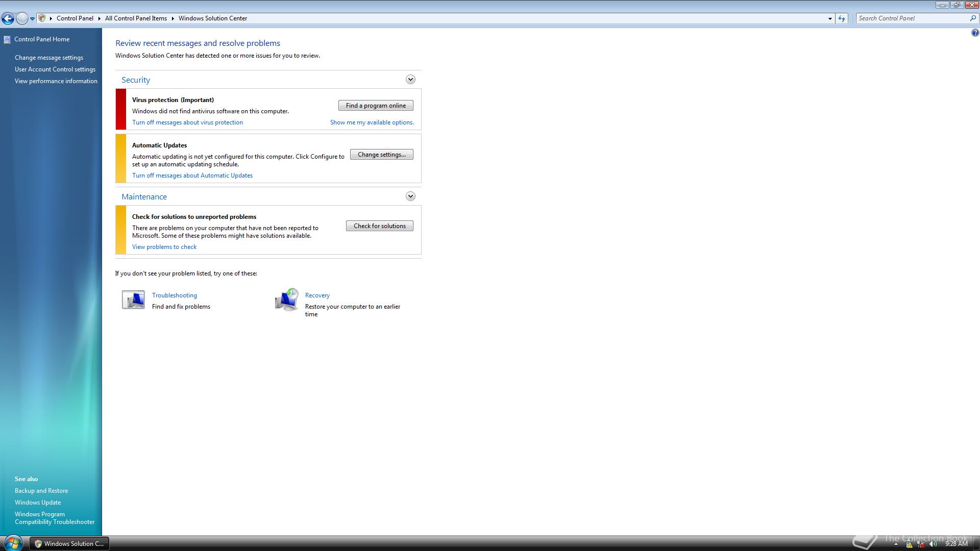Open the Troubleshooting link
The width and height of the screenshot is (980, 551).
[175, 295]
